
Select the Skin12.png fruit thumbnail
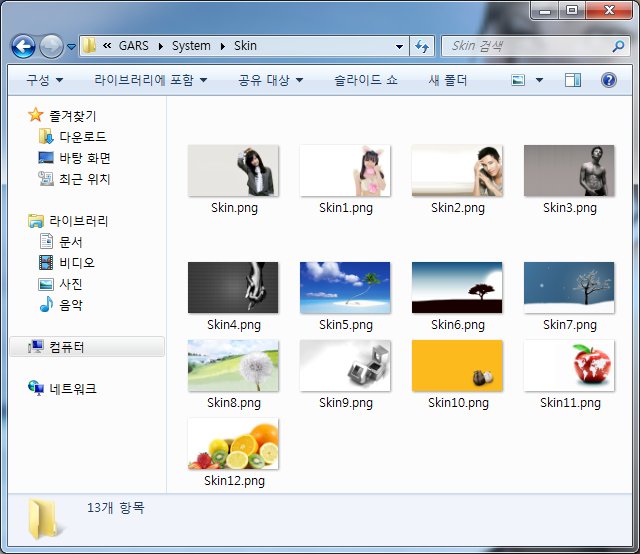pos(233,444)
